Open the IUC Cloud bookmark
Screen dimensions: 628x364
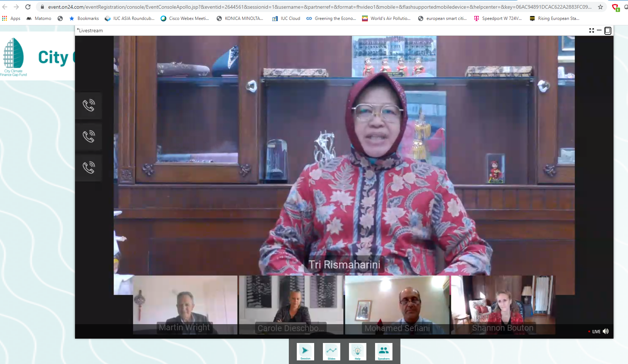pos(286,18)
